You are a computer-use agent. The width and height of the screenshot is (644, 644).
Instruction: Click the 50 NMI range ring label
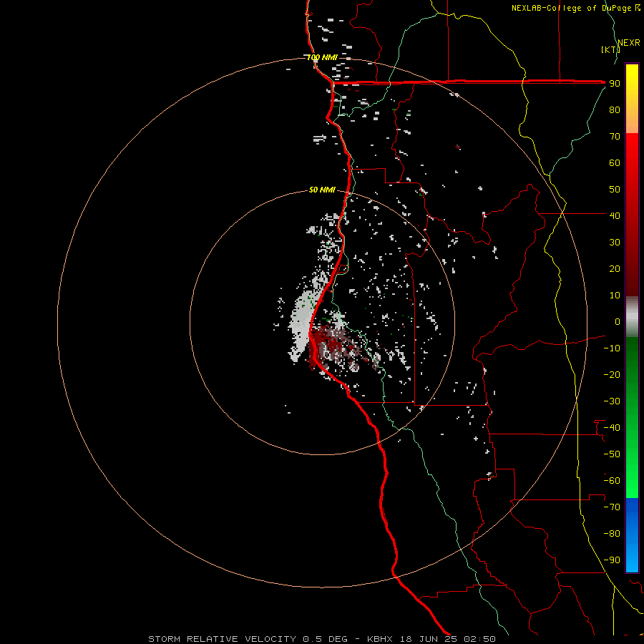pyautogui.click(x=323, y=190)
